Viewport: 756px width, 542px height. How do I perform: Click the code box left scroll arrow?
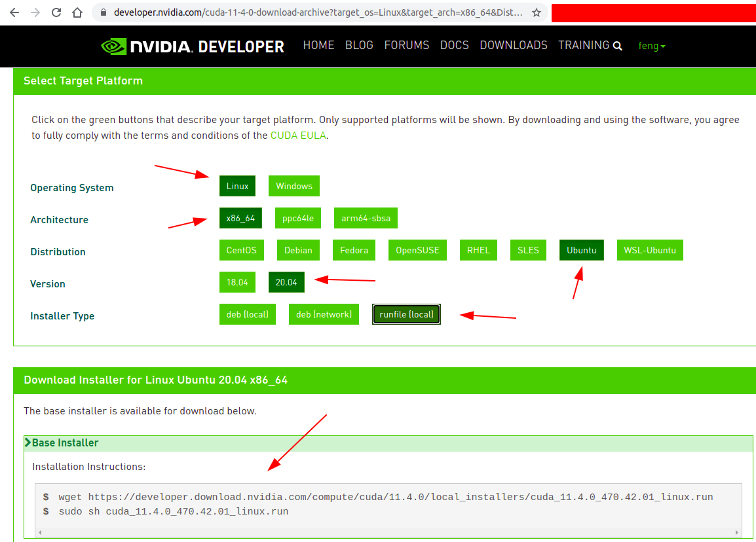click(40, 532)
